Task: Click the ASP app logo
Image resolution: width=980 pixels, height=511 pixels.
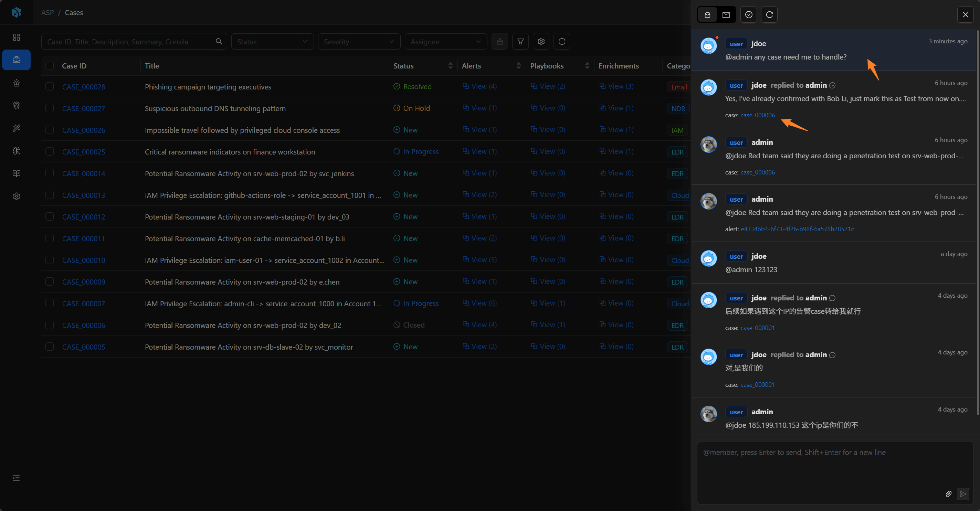Action: click(x=17, y=12)
